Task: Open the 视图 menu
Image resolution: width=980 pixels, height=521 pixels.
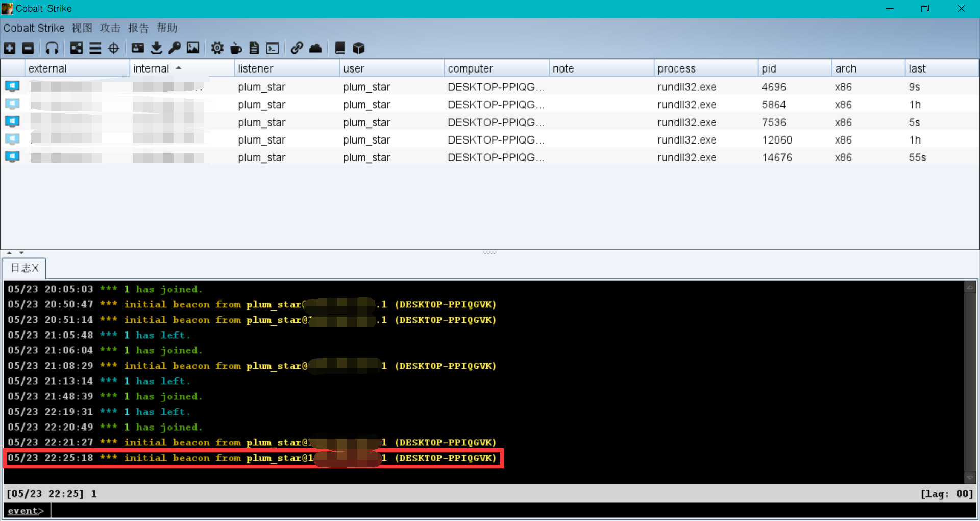Action: [x=82, y=28]
